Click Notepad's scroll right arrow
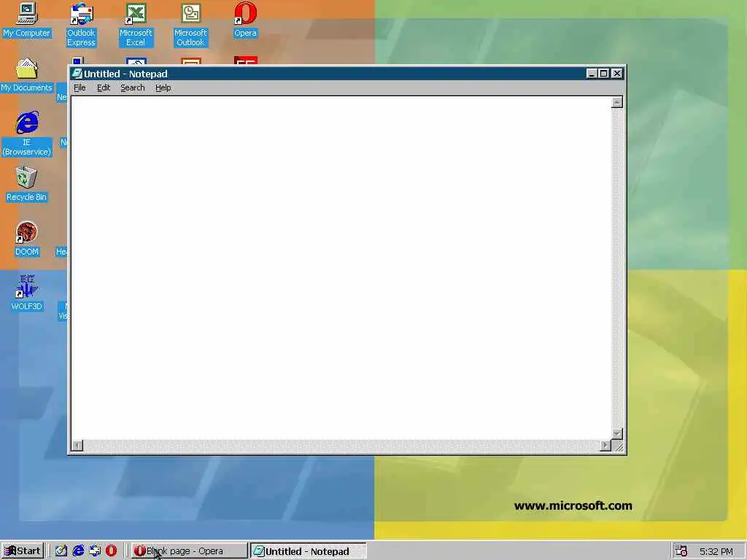Screen dimensions: 747x560 (605, 446)
